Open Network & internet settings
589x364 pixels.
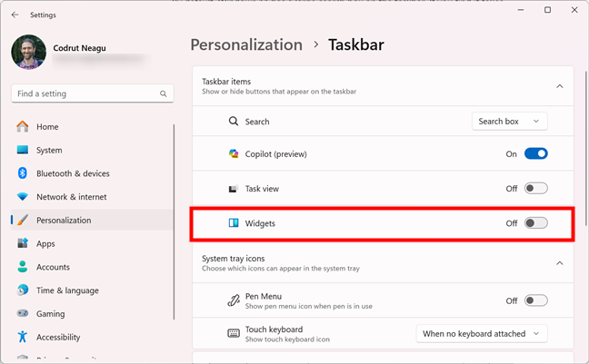coord(93,197)
